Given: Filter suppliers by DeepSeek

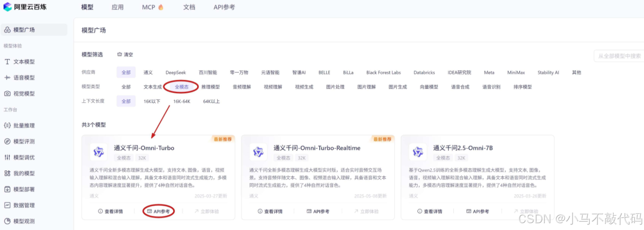Looking at the screenshot, I should tap(176, 73).
